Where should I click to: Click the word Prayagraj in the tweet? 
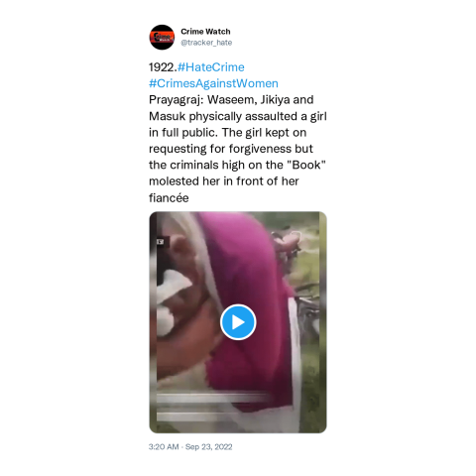[x=176, y=100]
